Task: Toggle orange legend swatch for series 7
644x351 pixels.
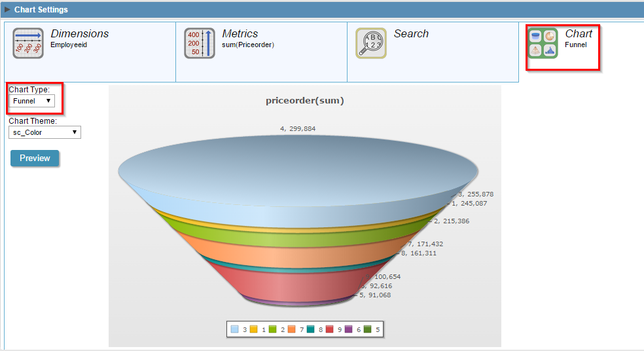Action: (292, 329)
